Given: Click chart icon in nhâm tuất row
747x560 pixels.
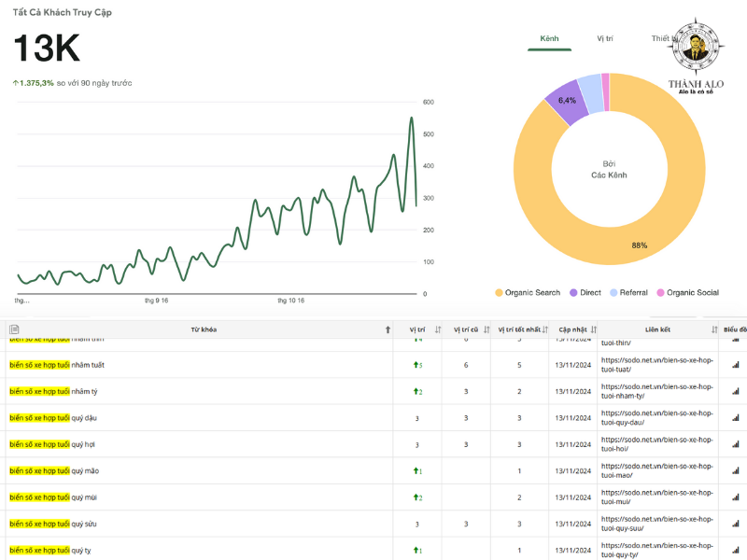Looking at the screenshot, I should click(x=735, y=365).
